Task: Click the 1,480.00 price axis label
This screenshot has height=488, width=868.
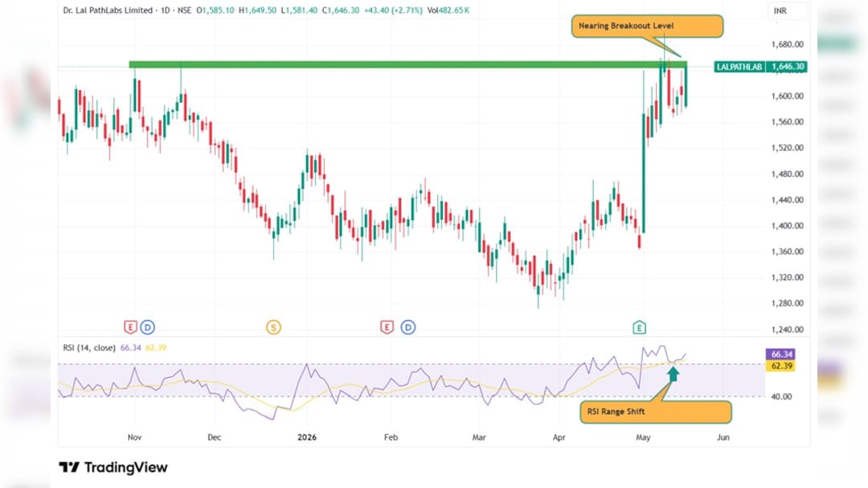Action: [787, 174]
